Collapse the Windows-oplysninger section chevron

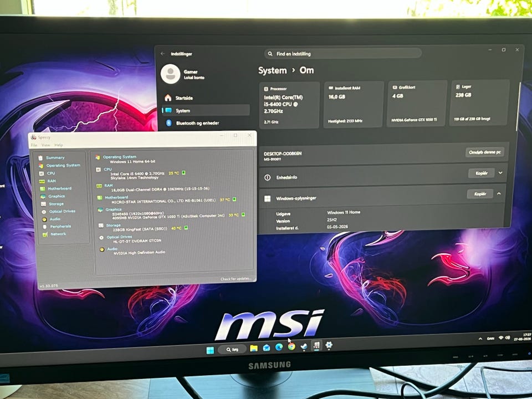click(x=499, y=193)
